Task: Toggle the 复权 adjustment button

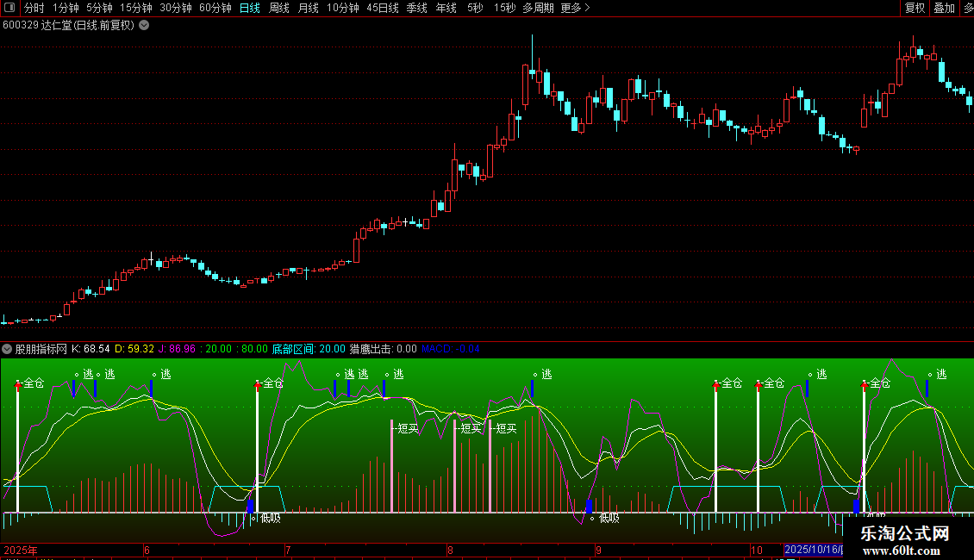Action: 915,8
